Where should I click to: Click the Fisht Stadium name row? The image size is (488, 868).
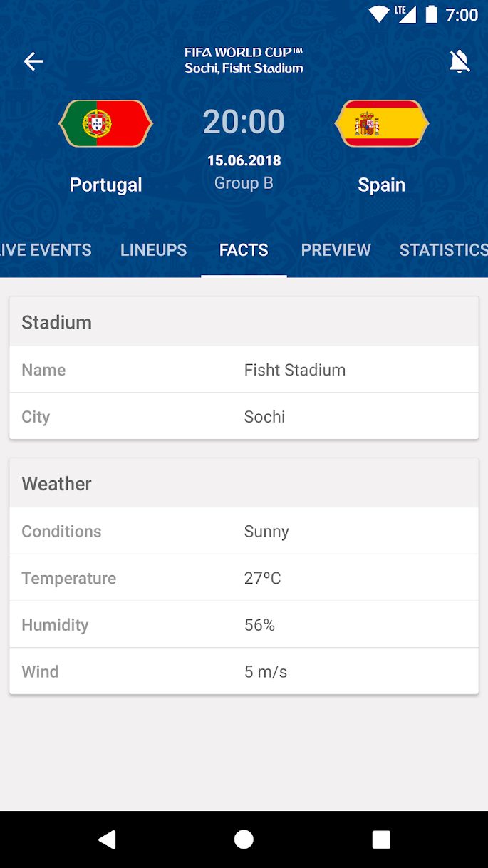pyautogui.click(x=244, y=370)
